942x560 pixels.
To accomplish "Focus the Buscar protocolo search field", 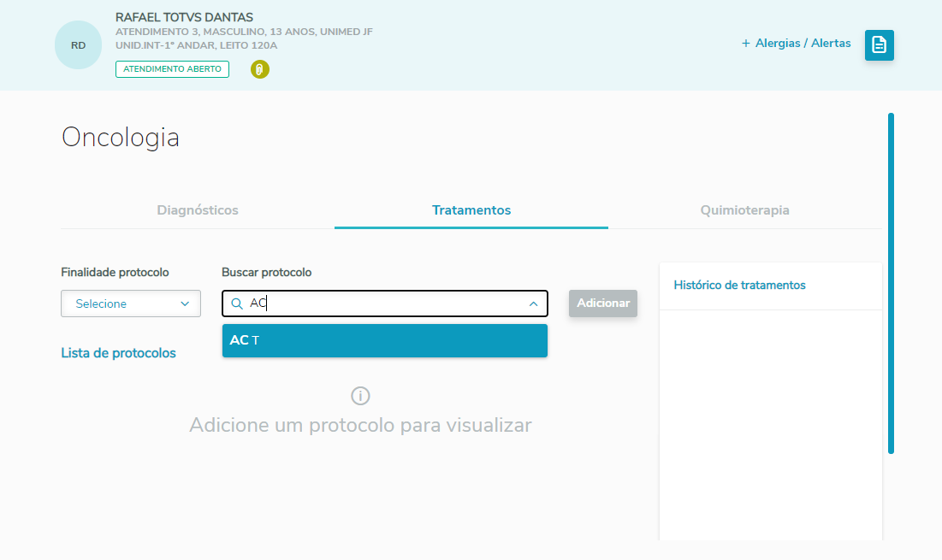I will pyautogui.click(x=384, y=304).
